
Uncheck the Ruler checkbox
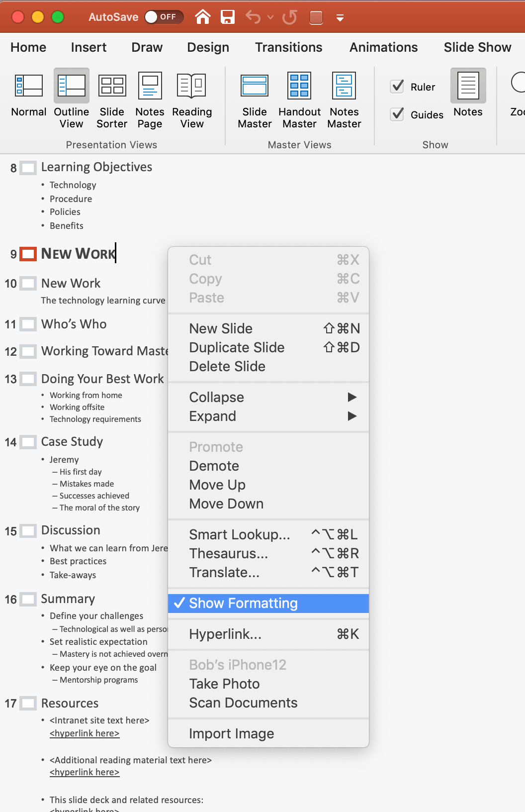tap(397, 86)
